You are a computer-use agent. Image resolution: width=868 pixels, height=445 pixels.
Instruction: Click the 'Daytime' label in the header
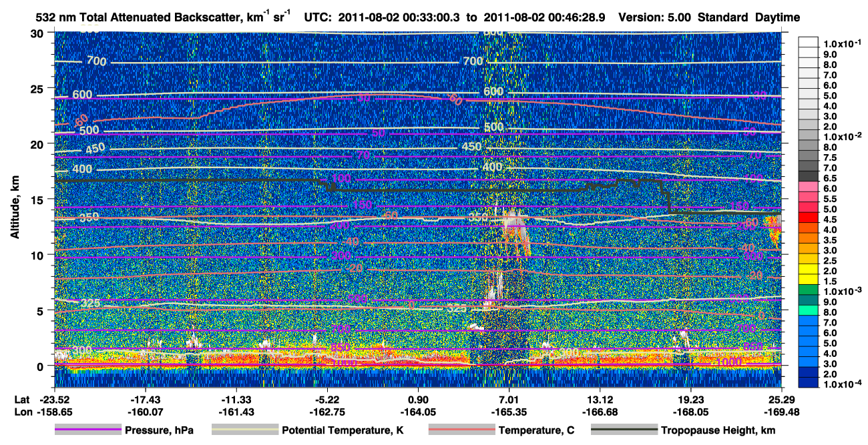pos(777,17)
